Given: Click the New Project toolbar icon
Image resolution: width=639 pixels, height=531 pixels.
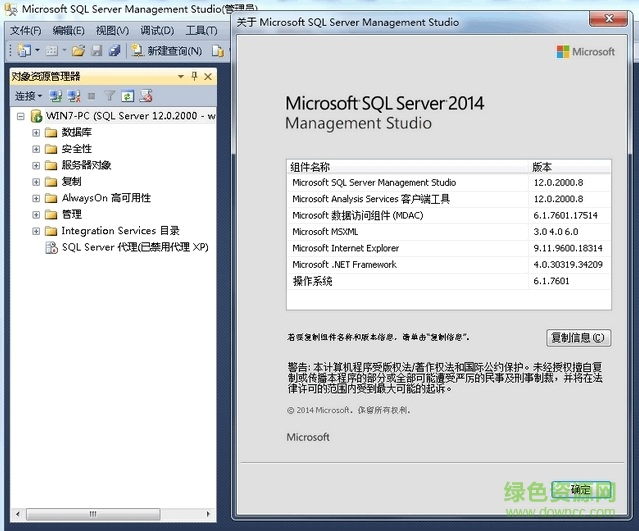Looking at the screenshot, I should tap(23, 50).
